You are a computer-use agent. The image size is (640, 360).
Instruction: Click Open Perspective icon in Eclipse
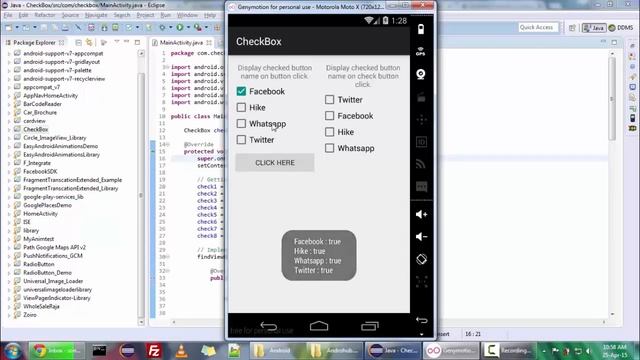(x=572, y=28)
